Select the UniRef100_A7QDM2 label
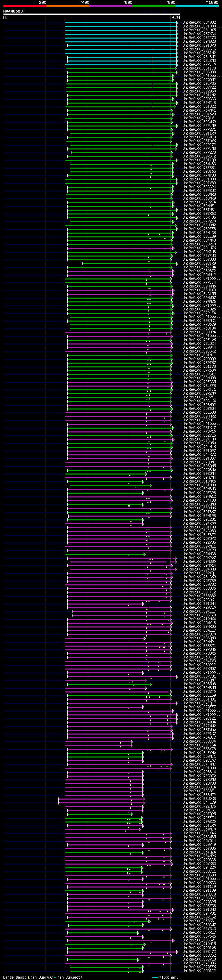 click(199, 80)
